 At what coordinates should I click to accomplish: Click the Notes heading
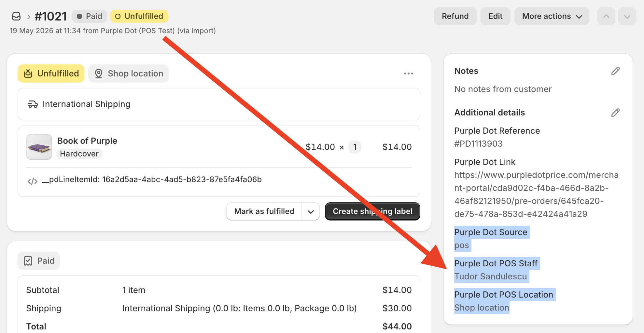point(466,71)
